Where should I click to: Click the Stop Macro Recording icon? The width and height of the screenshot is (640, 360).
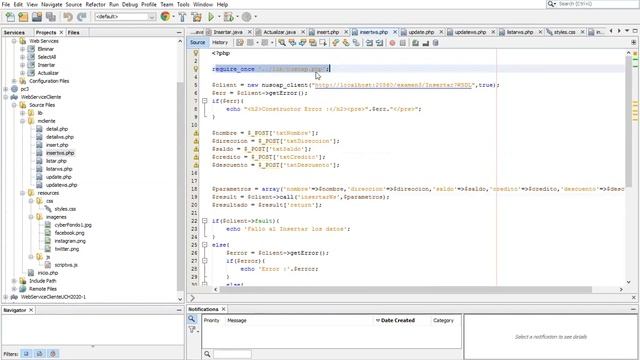point(402,42)
